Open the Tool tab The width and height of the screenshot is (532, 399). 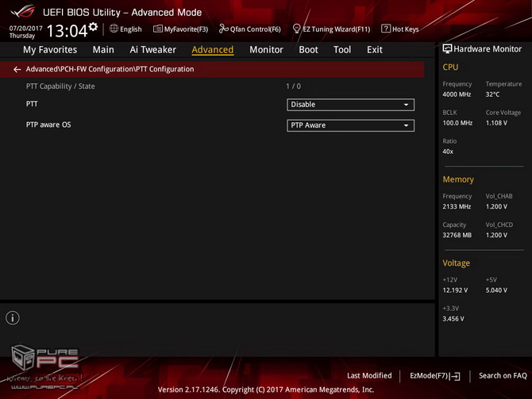[x=342, y=50]
